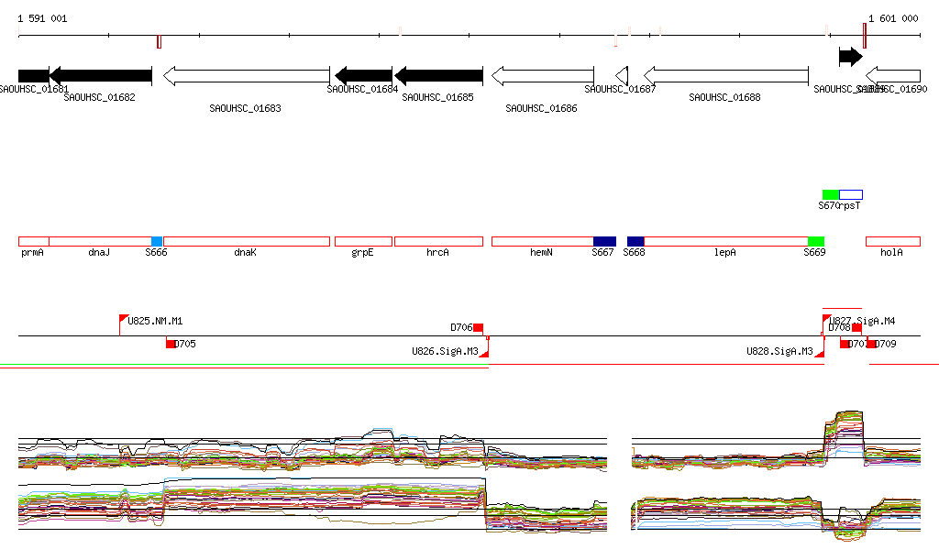Viewport: 939px width, 560px height.
Task: Click the blue-outlined rpsT box
Action: pos(851,195)
